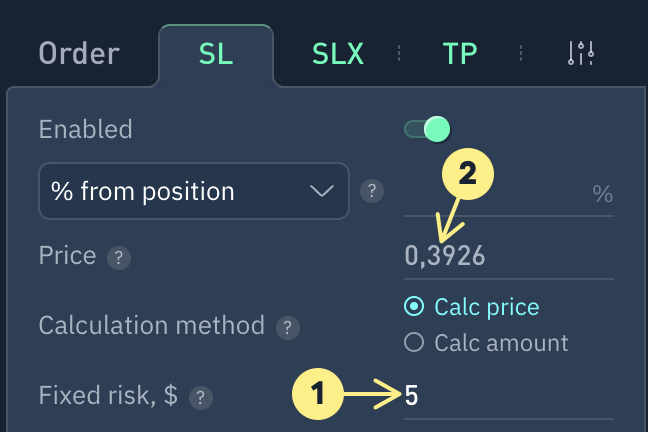Focus the percent input field
648x432 pixels.
click(x=495, y=193)
